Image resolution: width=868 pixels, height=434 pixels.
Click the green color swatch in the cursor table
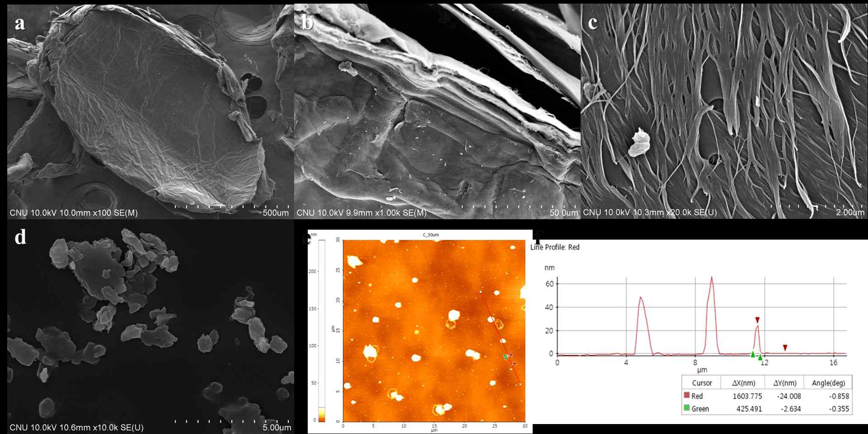click(x=687, y=408)
